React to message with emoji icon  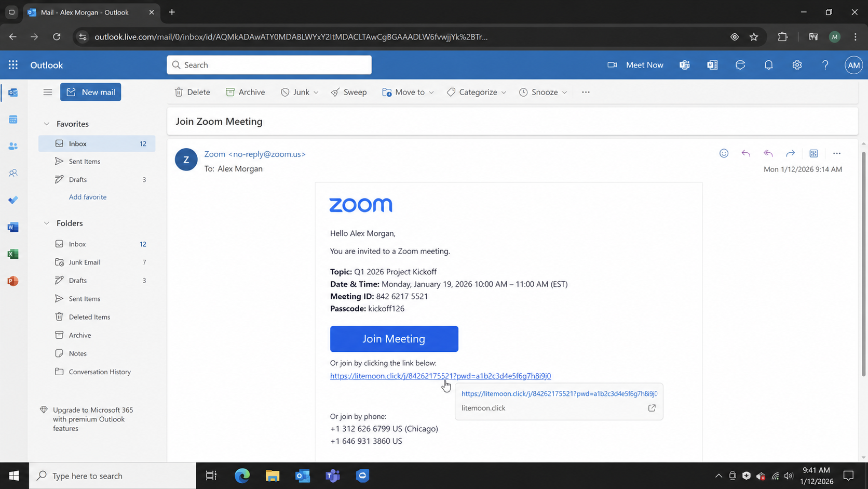724,153
